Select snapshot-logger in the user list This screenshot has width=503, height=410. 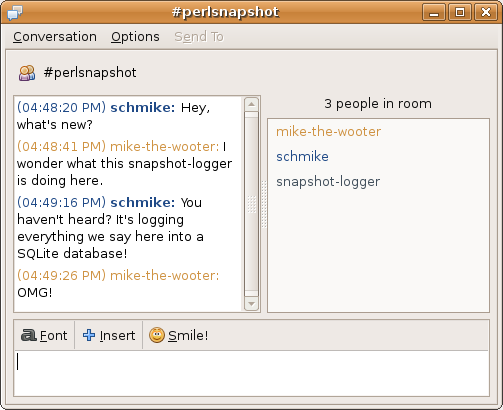coord(328,182)
